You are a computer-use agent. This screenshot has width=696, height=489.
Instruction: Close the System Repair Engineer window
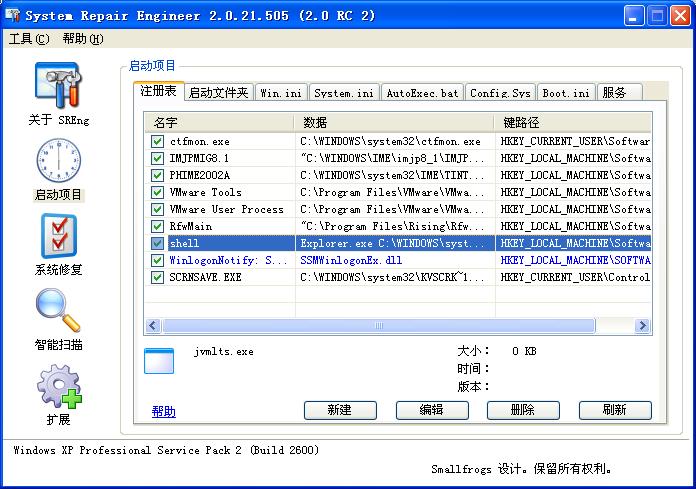(x=680, y=16)
